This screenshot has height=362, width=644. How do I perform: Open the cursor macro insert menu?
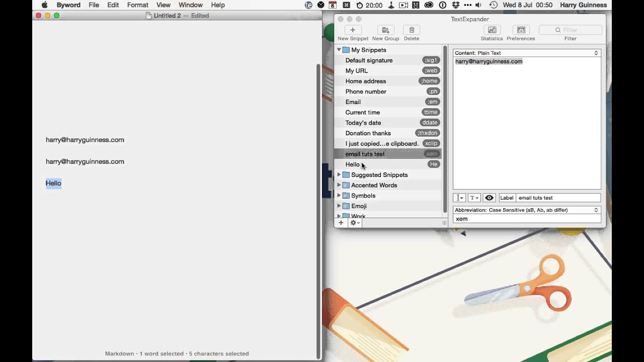(x=459, y=198)
